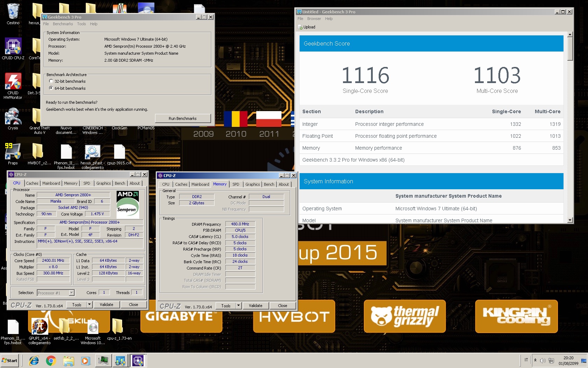Click Close in the CPU-Z CPU window

pyautogui.click(x=133, y=305)
